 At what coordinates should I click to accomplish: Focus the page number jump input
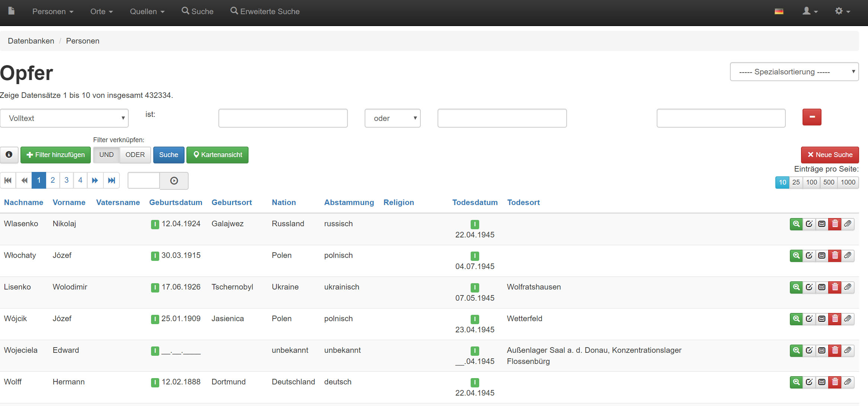tap(144, 180)
